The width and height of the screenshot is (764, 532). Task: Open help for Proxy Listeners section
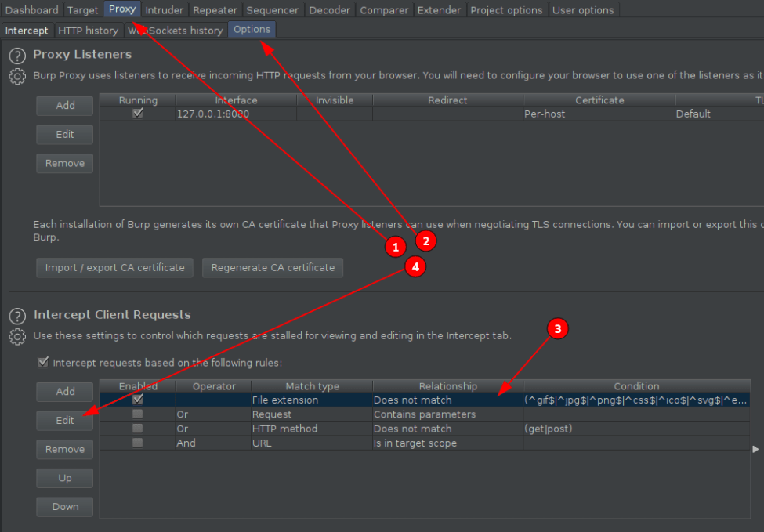17,56
